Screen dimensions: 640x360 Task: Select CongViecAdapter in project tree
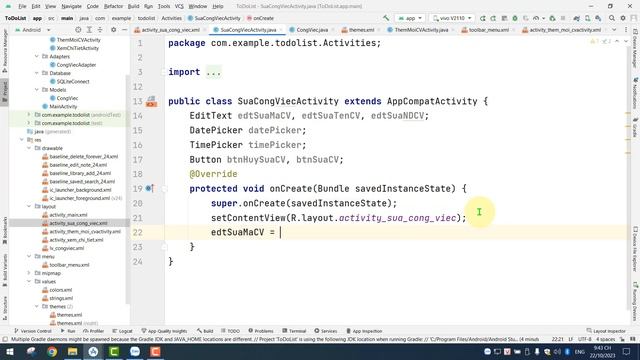coord(73,65)
